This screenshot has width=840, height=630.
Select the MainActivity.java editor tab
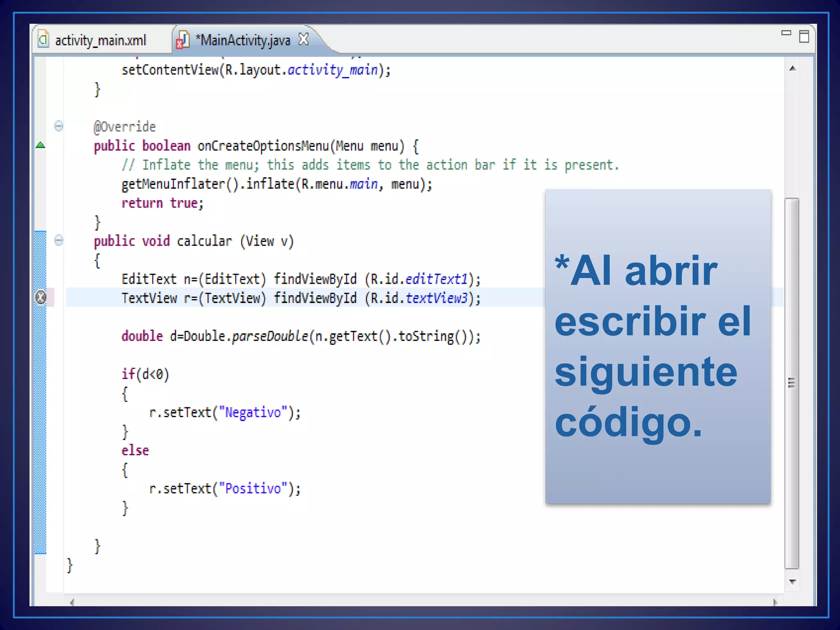point(243,40)
